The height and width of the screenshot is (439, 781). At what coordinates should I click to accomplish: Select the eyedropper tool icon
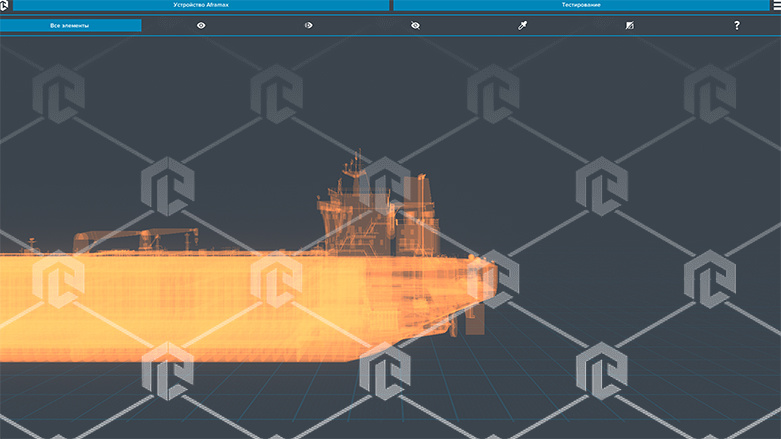(522, 25)
